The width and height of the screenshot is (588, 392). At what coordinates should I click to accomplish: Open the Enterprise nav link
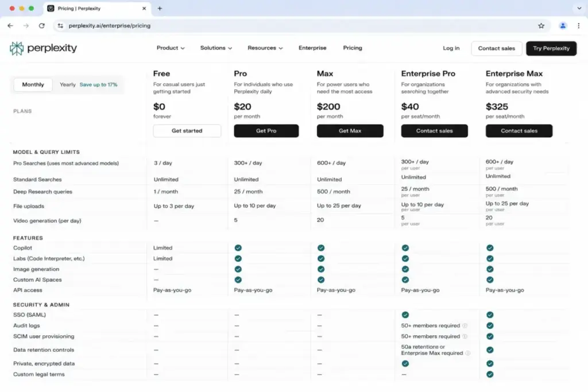click(312, 48)
